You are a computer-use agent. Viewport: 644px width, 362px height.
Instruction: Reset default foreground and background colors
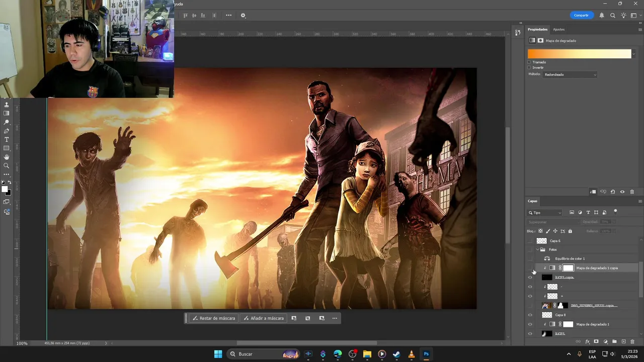(x=3, y=182)
